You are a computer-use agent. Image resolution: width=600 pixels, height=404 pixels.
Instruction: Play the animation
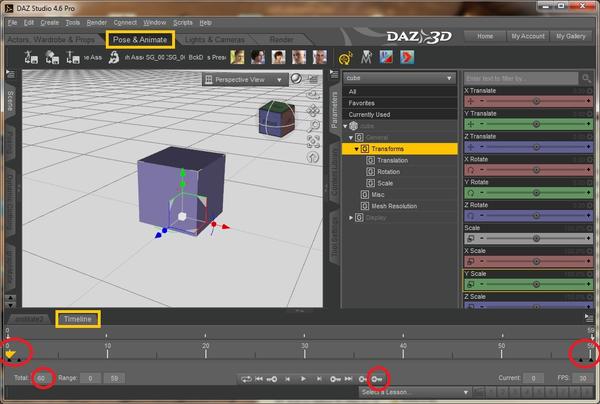coord(303,379)
